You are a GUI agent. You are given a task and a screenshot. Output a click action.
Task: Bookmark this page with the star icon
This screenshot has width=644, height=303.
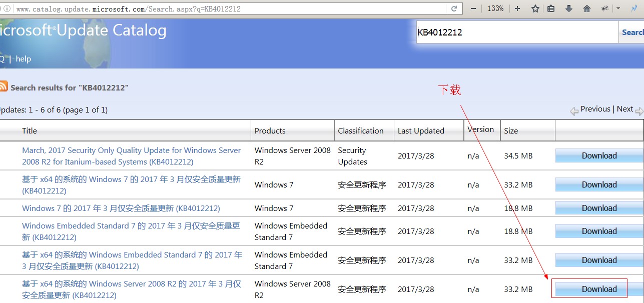tap(535, 8)
